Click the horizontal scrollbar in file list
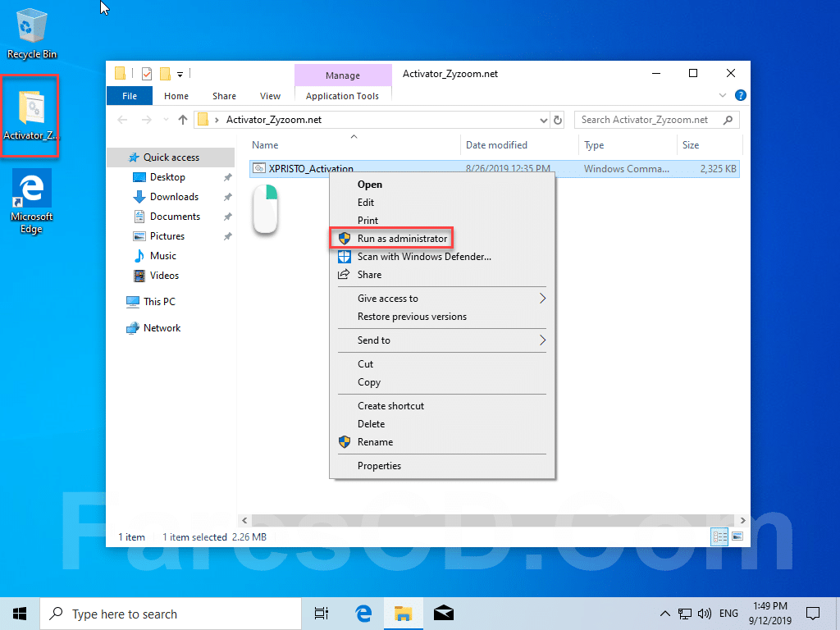The image size is (840, 630). click(x=492, y=520)
